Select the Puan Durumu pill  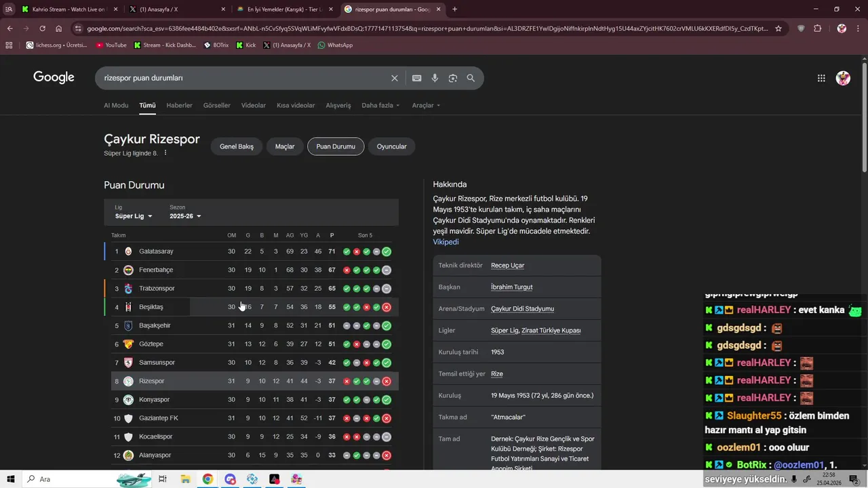point(336,146)
